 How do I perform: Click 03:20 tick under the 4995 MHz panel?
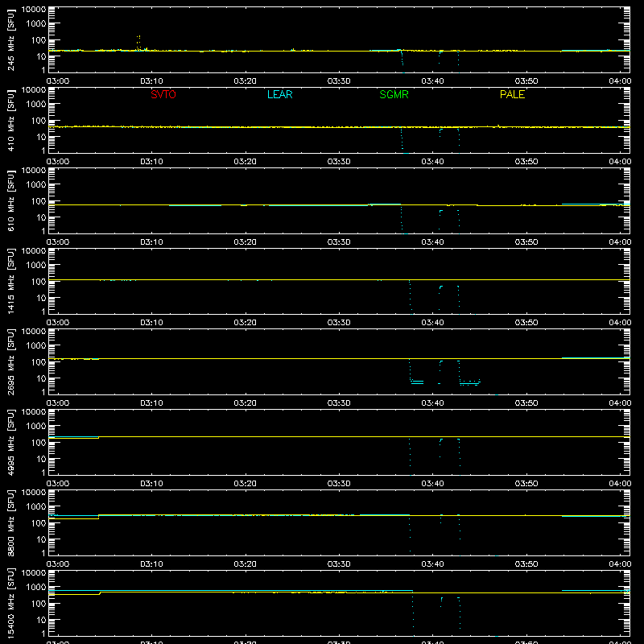[246, 484]
